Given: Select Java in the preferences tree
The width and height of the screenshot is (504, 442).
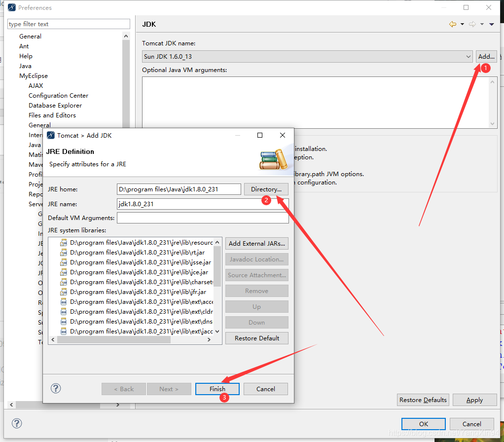Looking at the screenshot, I should (25, 66).
